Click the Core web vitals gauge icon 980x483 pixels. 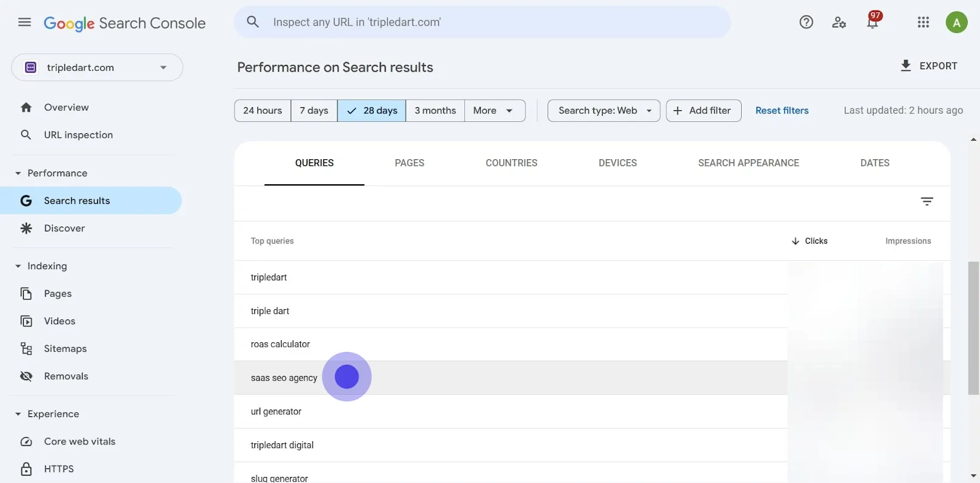click(26, 441)
